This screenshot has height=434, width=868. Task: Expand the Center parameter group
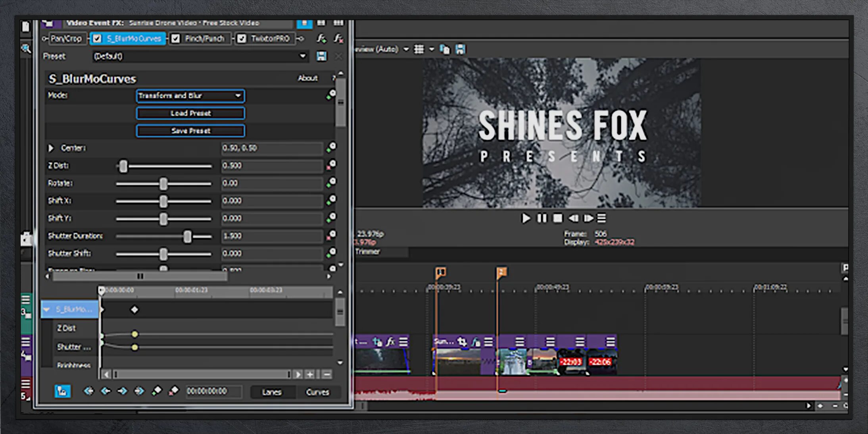[x=51, y=148]
